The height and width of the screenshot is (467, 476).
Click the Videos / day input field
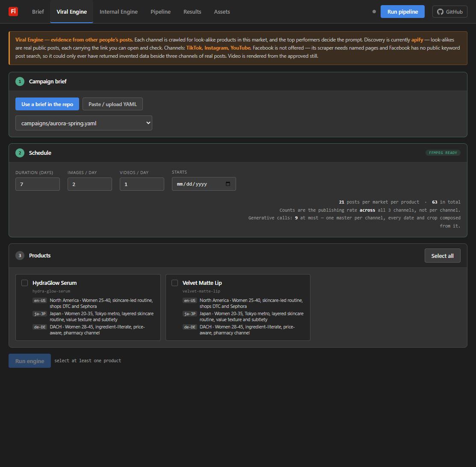[x=142, y=184]
